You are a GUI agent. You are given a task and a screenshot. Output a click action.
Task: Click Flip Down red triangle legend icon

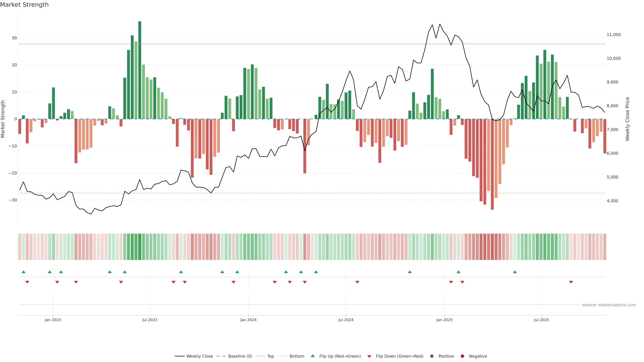click(369, 356)
